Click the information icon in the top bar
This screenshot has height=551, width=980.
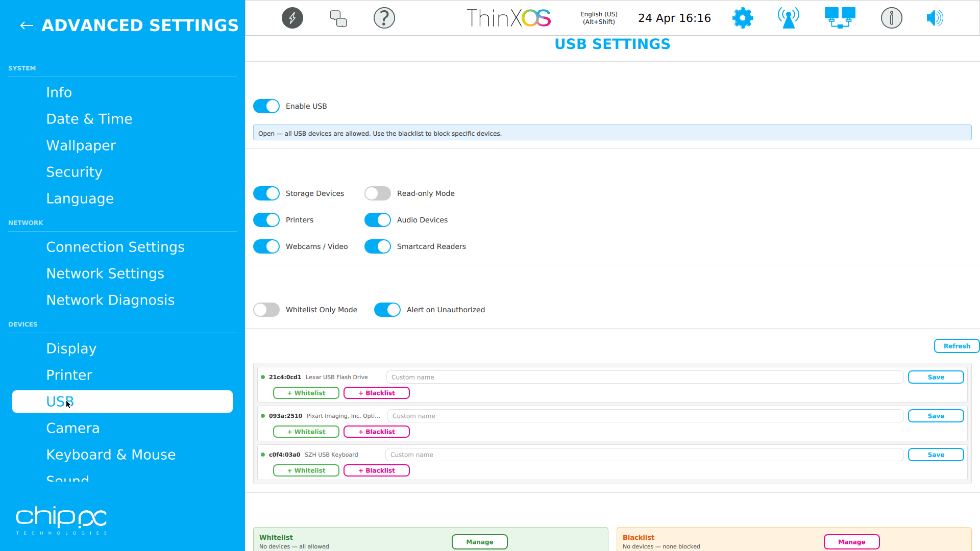pyautogui.click(x=891, y=18)
